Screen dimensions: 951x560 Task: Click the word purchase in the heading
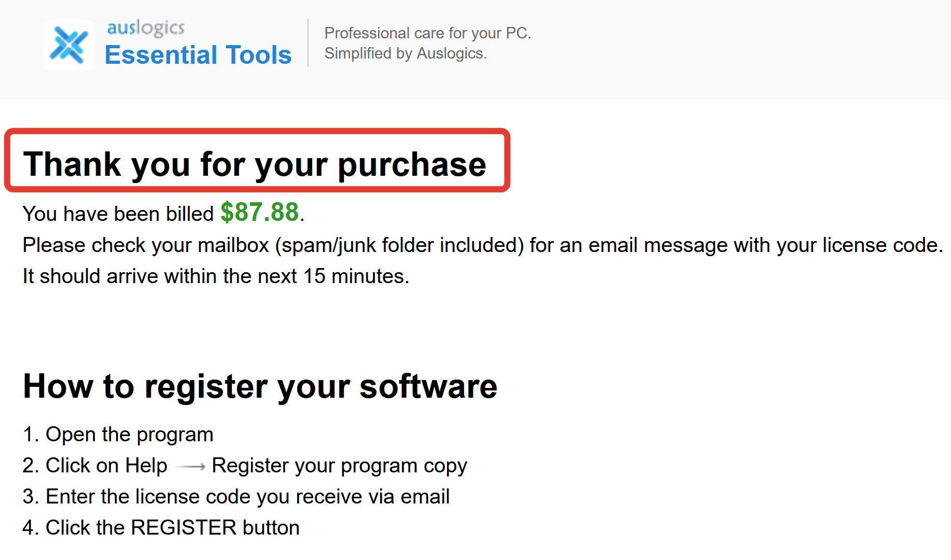point(412,166)
